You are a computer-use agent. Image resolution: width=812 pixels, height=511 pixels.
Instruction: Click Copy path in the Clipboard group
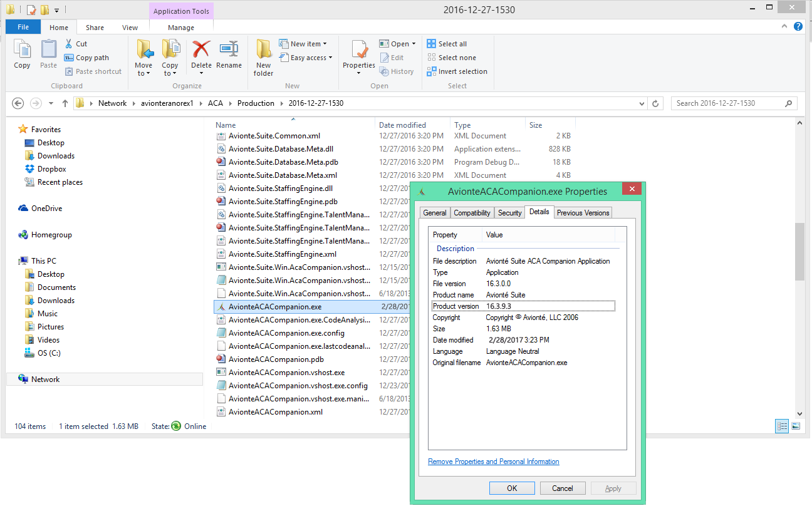tap(86, 58)
